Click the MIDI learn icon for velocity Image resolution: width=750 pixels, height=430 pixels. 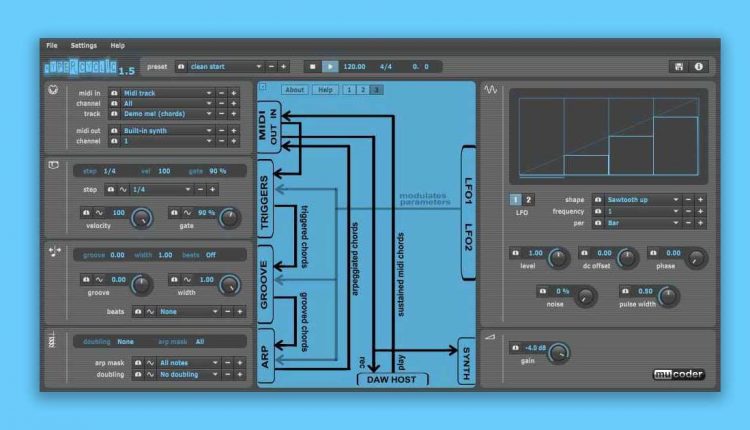(x=86, y=212)
